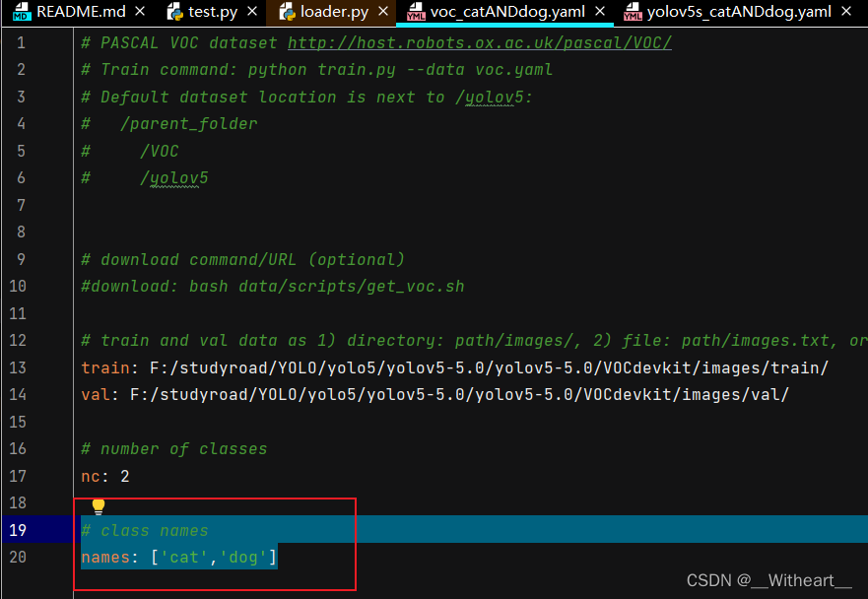Click the '# class names' comment
The image size is (868, 599).
tap(145, 530)
